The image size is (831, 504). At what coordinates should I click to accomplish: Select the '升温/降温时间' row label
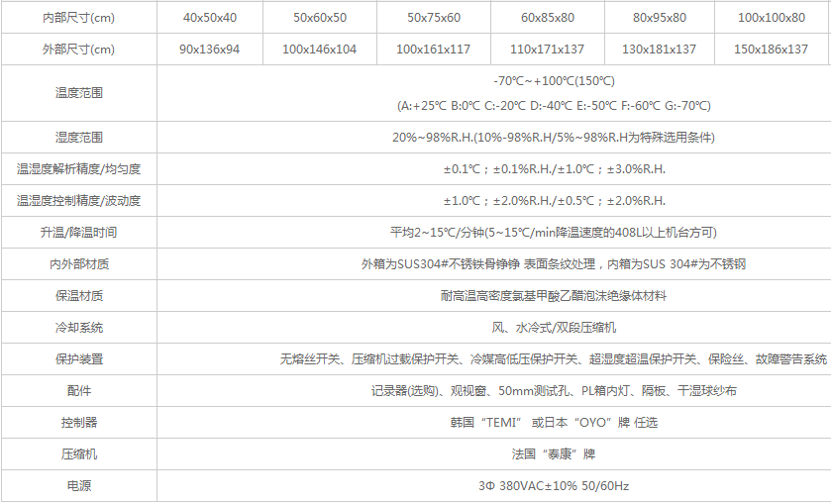click(x=79, y=233)
